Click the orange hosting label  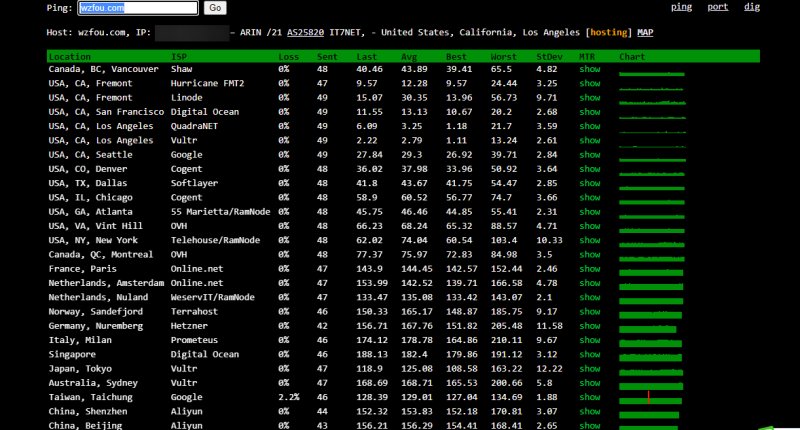[609, 32]
